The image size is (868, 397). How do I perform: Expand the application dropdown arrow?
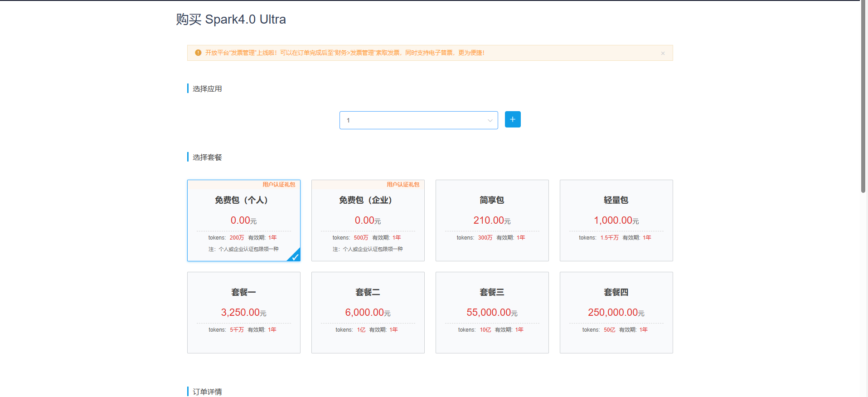tap(490, 120)
